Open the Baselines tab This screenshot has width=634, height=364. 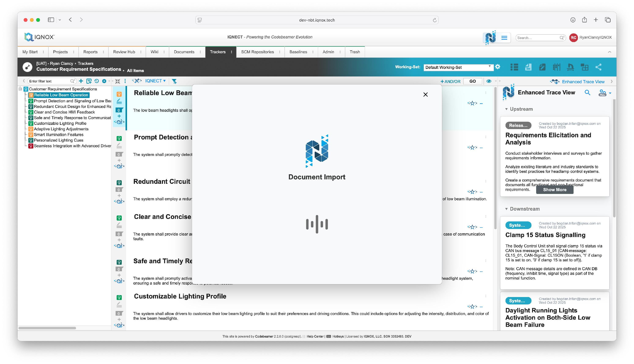click(x=298, y=52)
